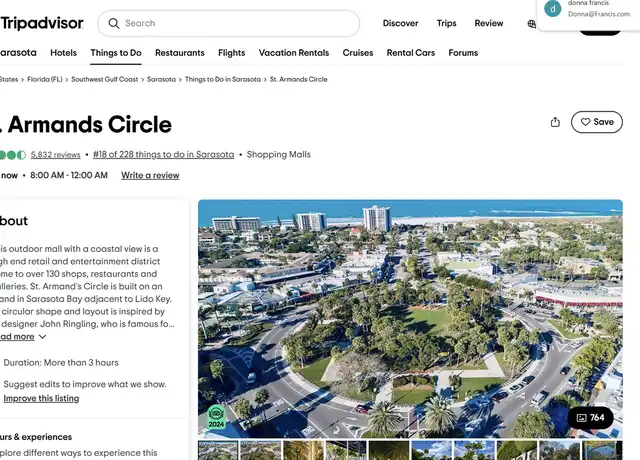This screenshot has width=640, height=460.
Task: Select the Rental Cars tab
Action: click(x=411, y=53)
